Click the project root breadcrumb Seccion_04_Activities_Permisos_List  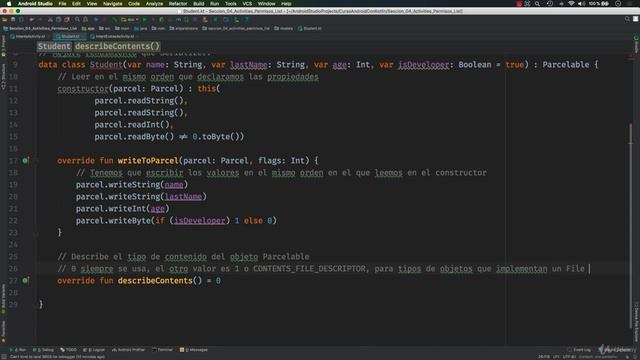coord(40,29)
